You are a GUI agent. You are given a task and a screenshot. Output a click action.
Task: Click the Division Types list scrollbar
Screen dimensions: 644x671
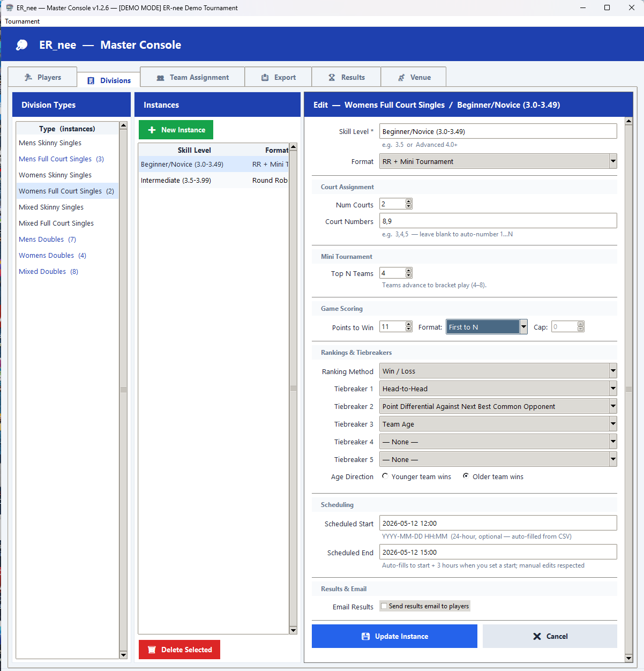[x=123, y=390]
